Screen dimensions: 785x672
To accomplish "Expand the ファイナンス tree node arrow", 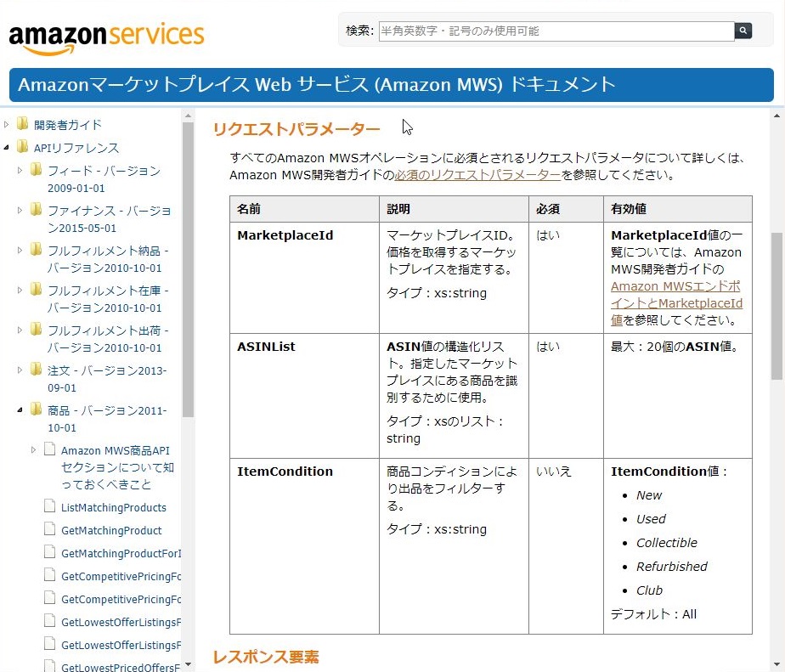I will click(x=20, y=211).
